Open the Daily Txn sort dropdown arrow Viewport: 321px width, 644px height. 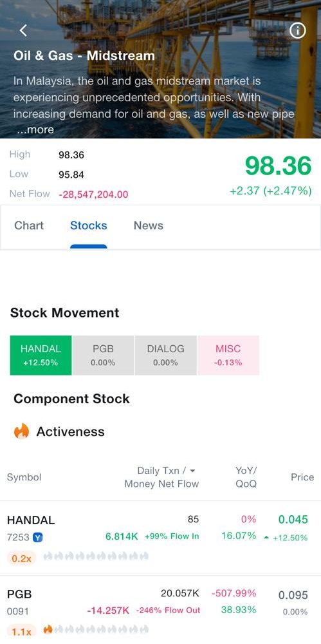192,471
